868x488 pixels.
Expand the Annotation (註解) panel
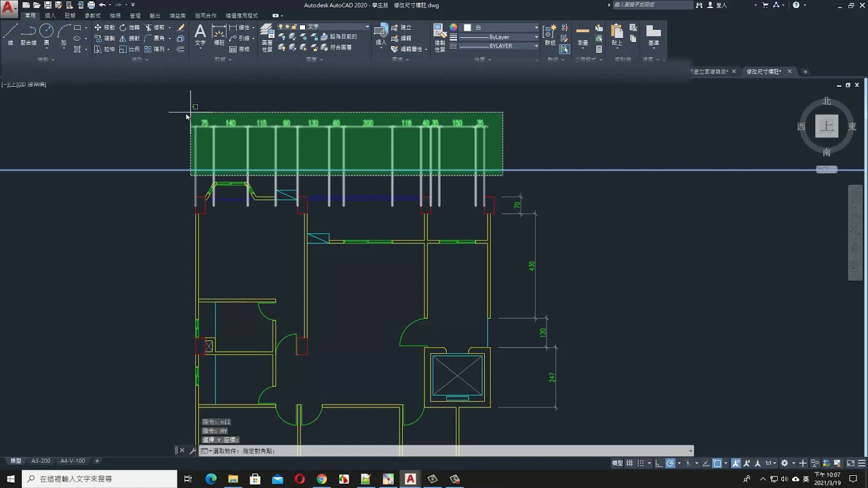click(x=222, y=60)
